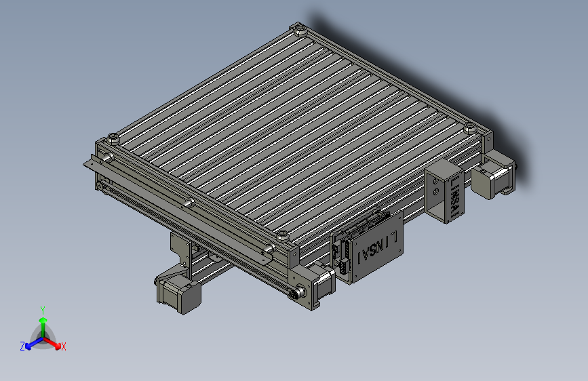Viewport: 588px width, 381px height.
Task: Select the hollow LINSAI bracket on right side
Action: 445,191
